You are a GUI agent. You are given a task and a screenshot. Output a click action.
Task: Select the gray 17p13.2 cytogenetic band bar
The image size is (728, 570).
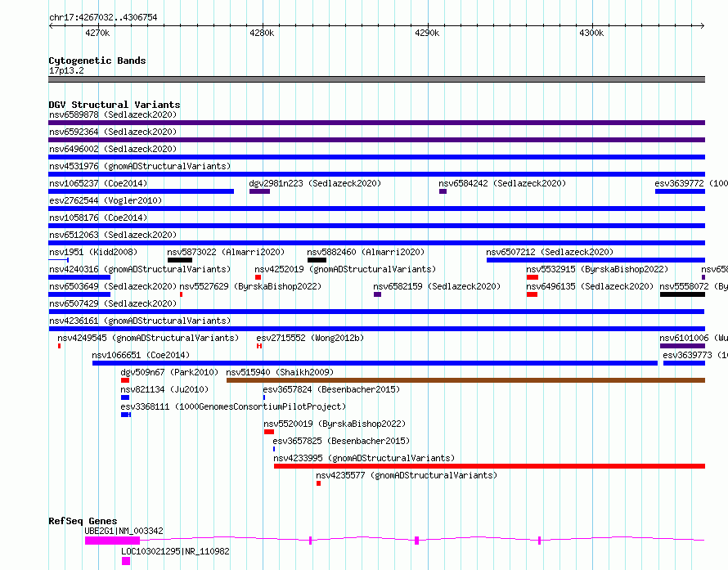(x=376, y=79)
